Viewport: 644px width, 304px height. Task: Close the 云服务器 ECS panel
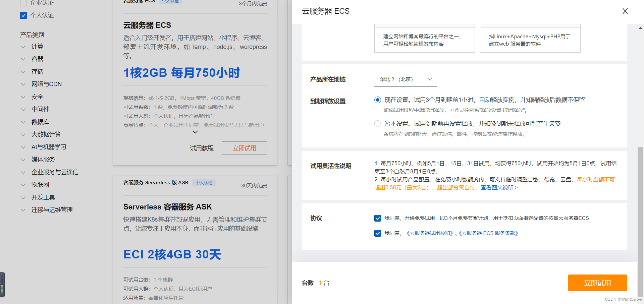625,11
